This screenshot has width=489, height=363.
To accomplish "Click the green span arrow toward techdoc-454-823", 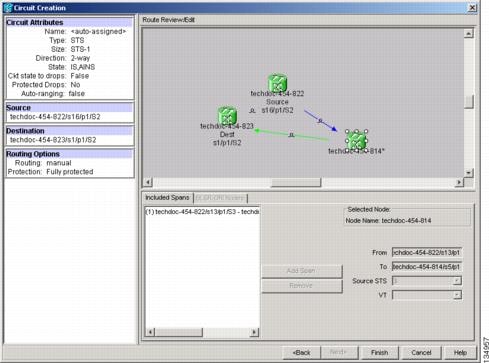I will (291, 135).
